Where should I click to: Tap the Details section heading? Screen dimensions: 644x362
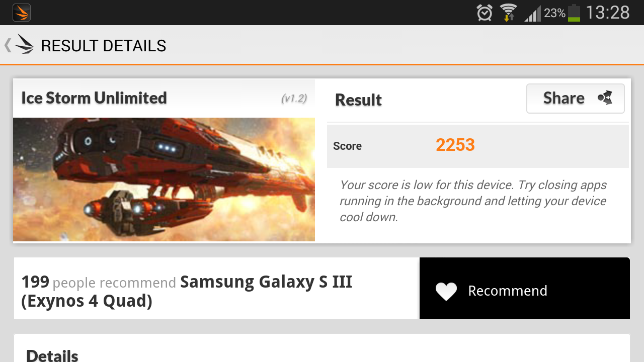(x=52, y=355)
